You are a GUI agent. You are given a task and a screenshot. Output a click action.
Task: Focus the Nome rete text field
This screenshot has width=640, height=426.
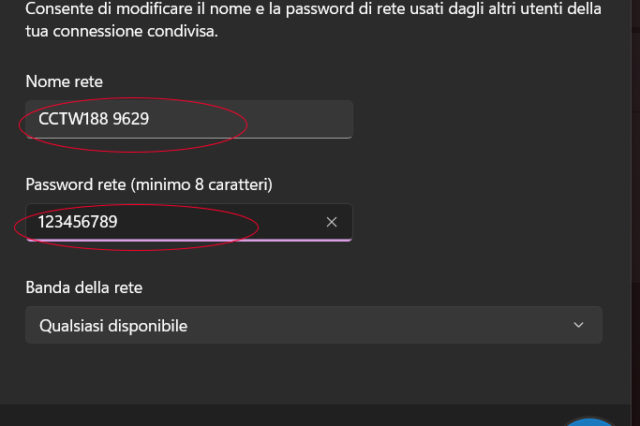click(188, 119)
